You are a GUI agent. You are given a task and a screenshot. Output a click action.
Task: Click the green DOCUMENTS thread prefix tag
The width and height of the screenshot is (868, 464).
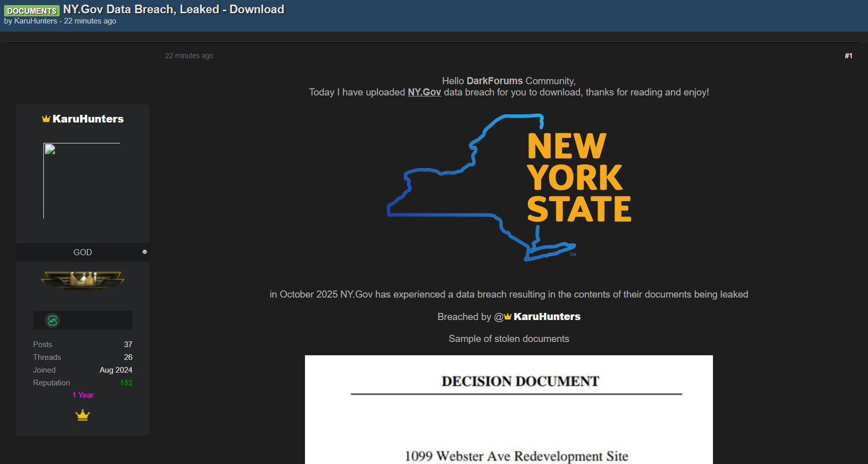32,11
